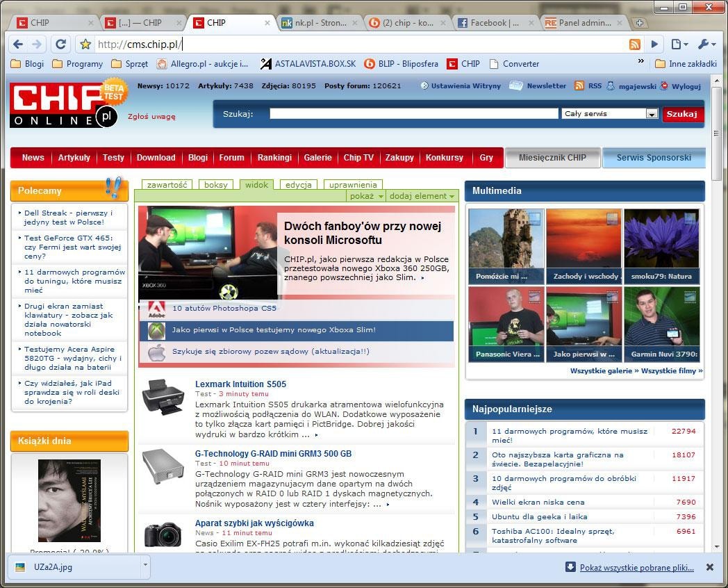The height and width of the screenshot is (588, 728).
Task: Open the Cały serwis dropdown
Action: [610, 114]
